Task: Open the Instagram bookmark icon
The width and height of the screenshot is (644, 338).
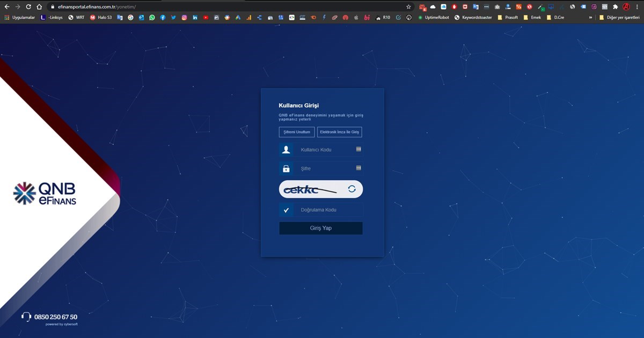Action: point(184,17)
